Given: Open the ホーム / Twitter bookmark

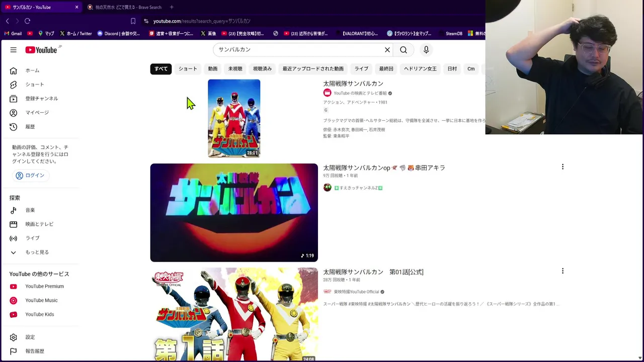Looking at the screenshot, I should pos(76,34).
